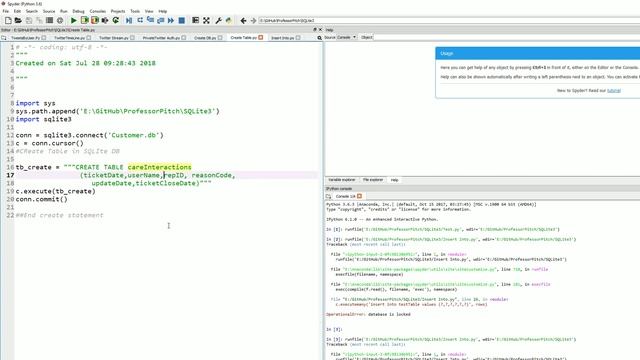Toggle fullscreen mode icon
This screenshot has height=360, width=640.
(206, 20)
